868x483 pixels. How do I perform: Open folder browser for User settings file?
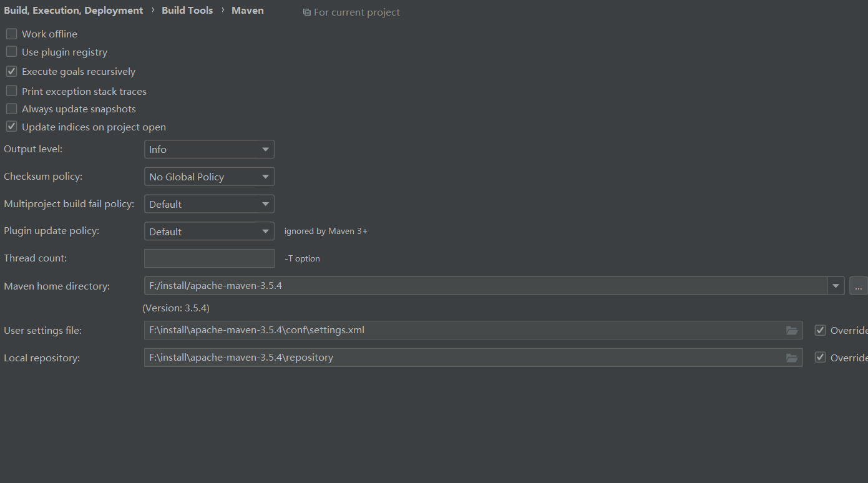click(x=792, y=330)
